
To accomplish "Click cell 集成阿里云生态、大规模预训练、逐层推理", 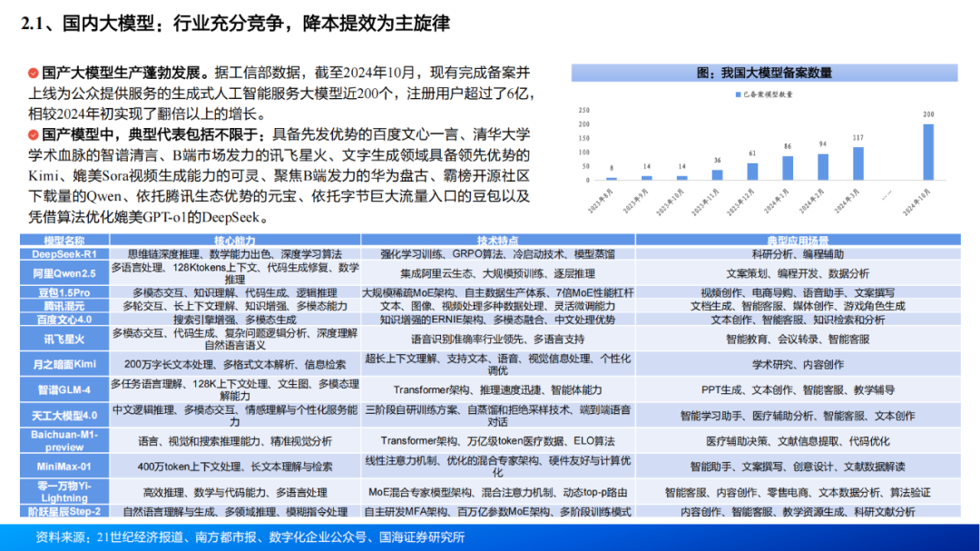I will [x=497, y=273].
